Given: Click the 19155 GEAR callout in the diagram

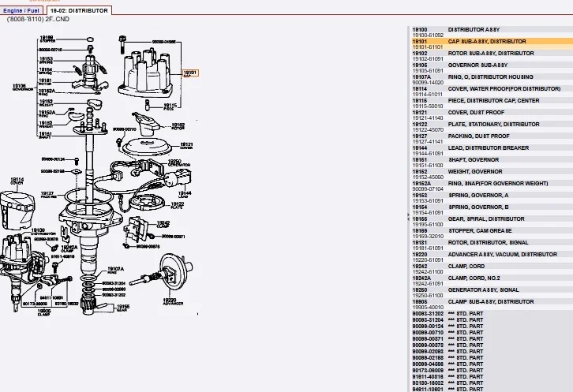Looking at the screenshot, I should click(x=123, y=308).
